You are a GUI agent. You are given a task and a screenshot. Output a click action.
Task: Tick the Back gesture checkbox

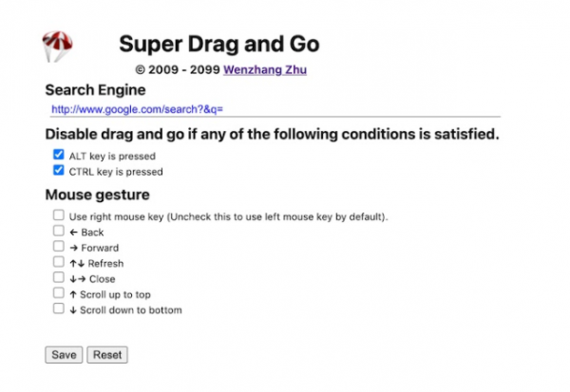pos(59,231)
